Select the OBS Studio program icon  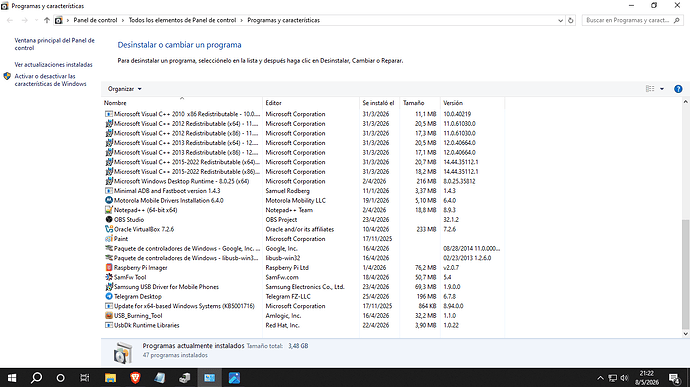pos(109,219)
